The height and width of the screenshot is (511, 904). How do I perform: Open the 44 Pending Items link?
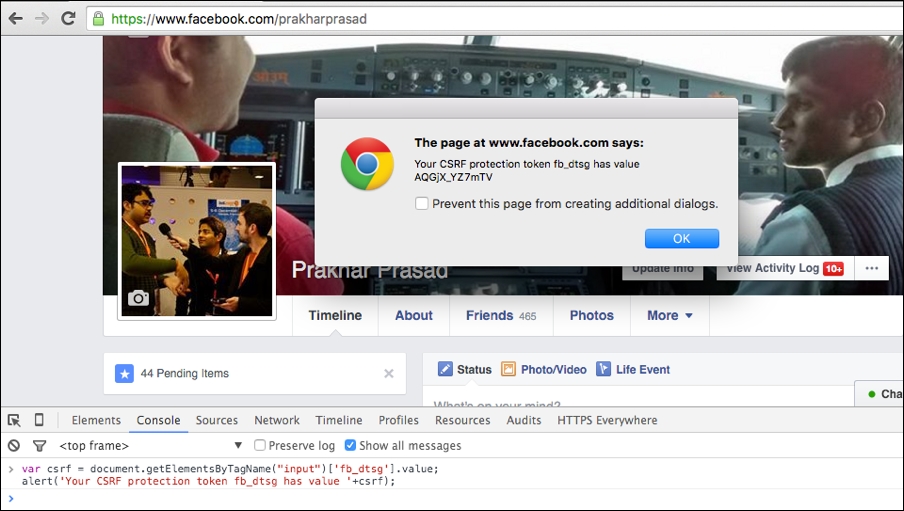coord(184,373)
